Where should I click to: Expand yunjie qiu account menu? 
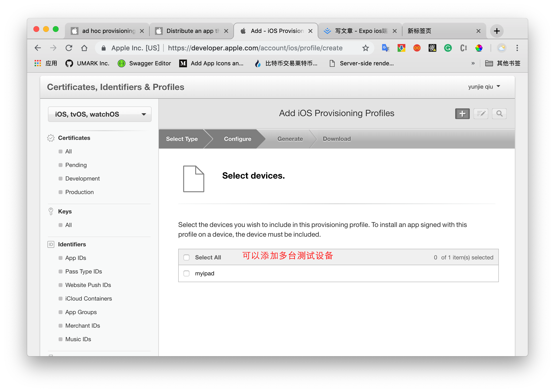click(x=484, y=87)
